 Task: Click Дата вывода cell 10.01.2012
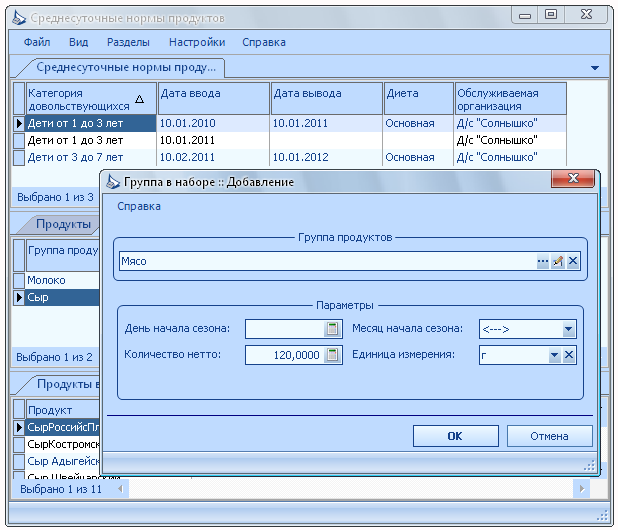[326, 157]
